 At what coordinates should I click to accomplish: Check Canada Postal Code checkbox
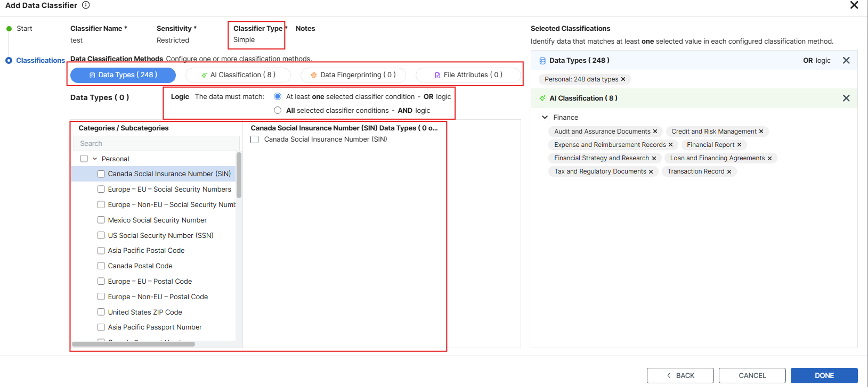pyautogui.click(x=101, y=266)
